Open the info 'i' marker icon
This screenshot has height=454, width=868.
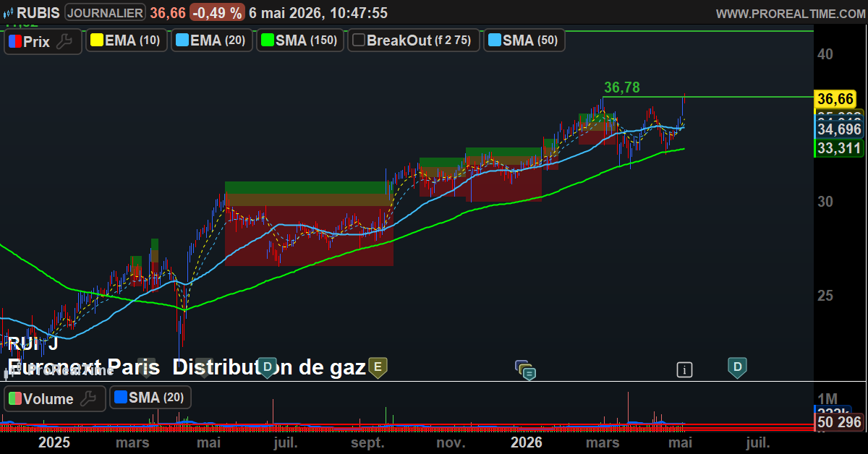pos(684,370)
